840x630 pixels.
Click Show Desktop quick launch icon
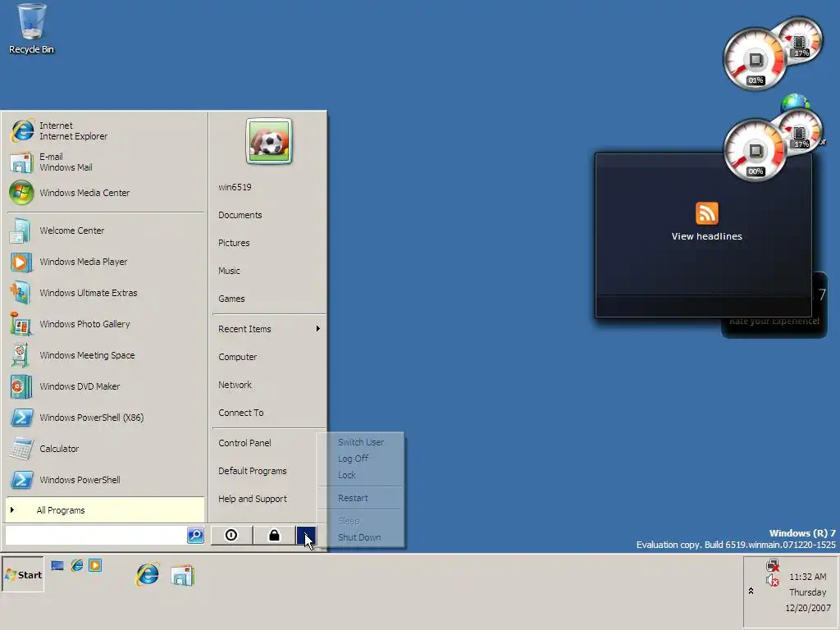57,566
